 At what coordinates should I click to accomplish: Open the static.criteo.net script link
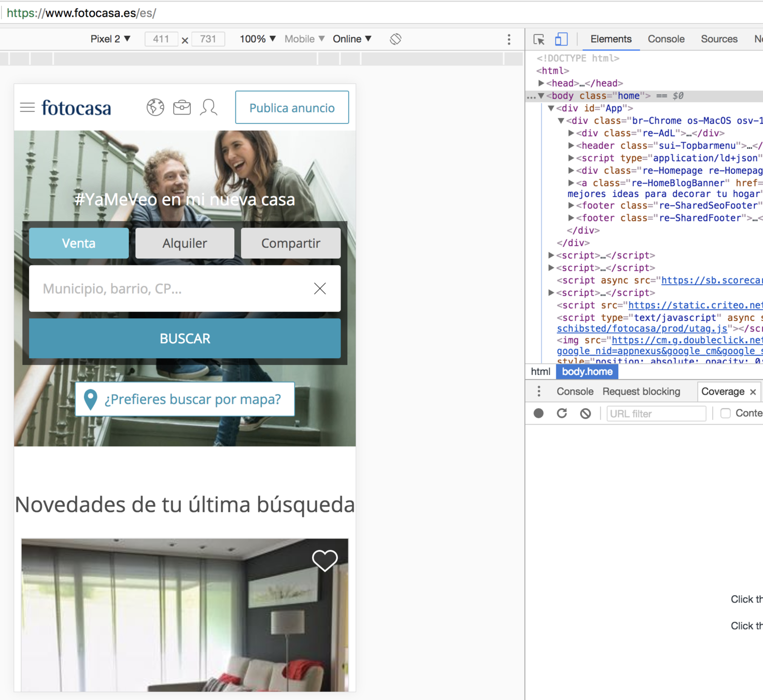pyautogui.click(x=695, y=305)
